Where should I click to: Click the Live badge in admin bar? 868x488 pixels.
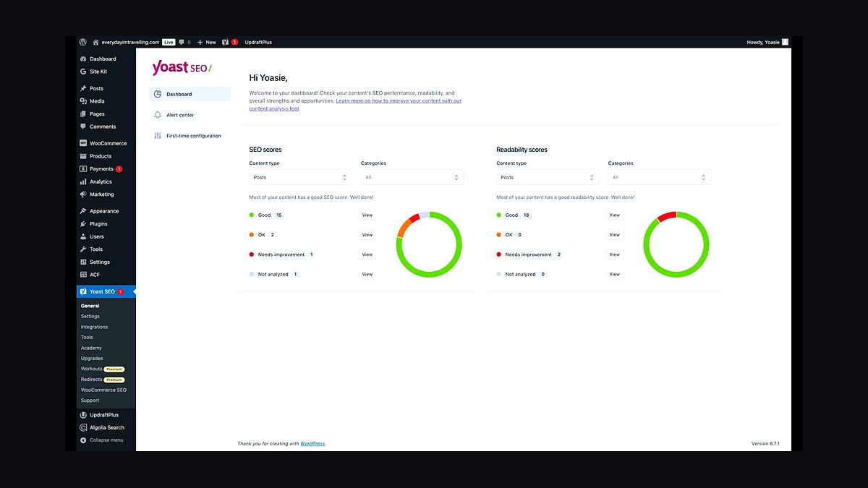pyautogui.click(x=169, y=42)
